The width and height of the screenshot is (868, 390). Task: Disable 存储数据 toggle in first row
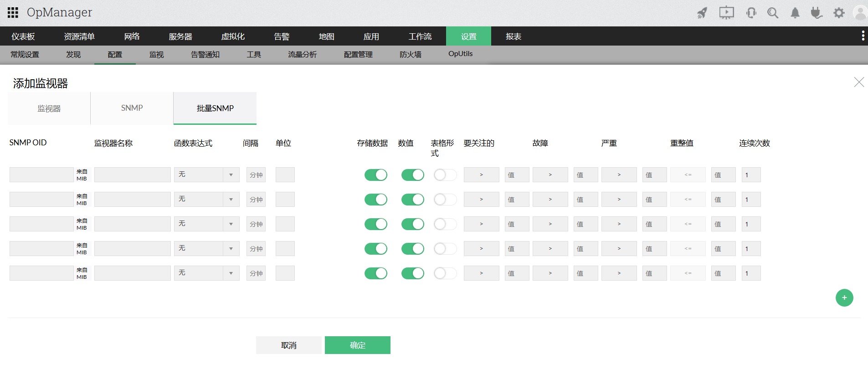tap(375, 175)
